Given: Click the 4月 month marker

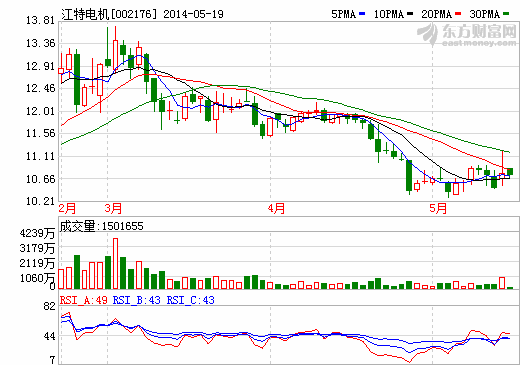Looking at the screenshot, I should [276, 208].
